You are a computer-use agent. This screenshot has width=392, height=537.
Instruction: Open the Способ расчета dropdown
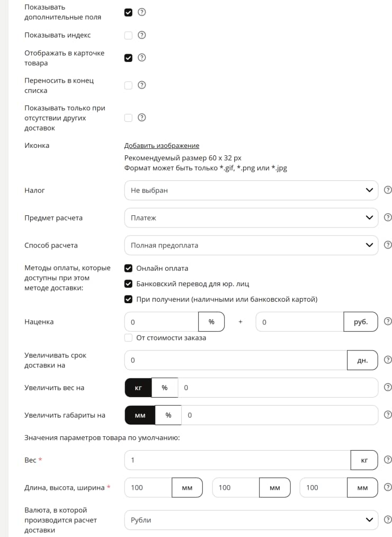point(251,245)
